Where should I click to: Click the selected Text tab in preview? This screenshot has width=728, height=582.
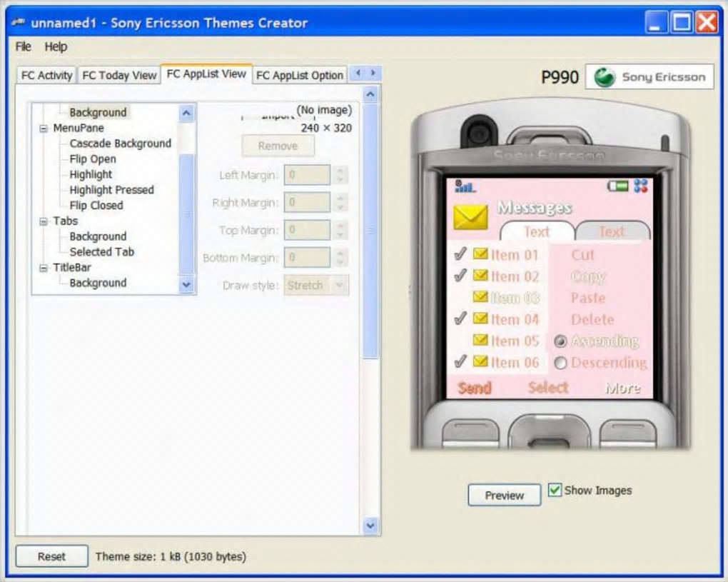[x=537, y=231]
